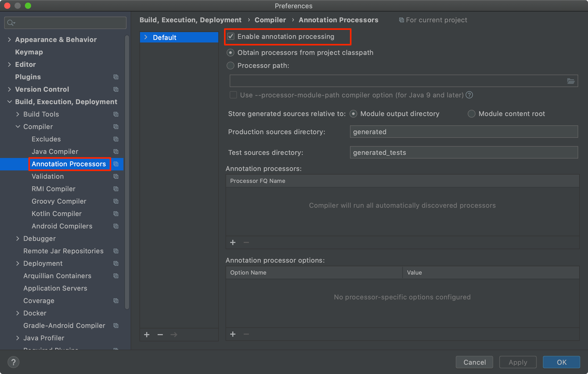588x374 pixels.
Task: Expand the Default profile chevron
Action: 146,37
